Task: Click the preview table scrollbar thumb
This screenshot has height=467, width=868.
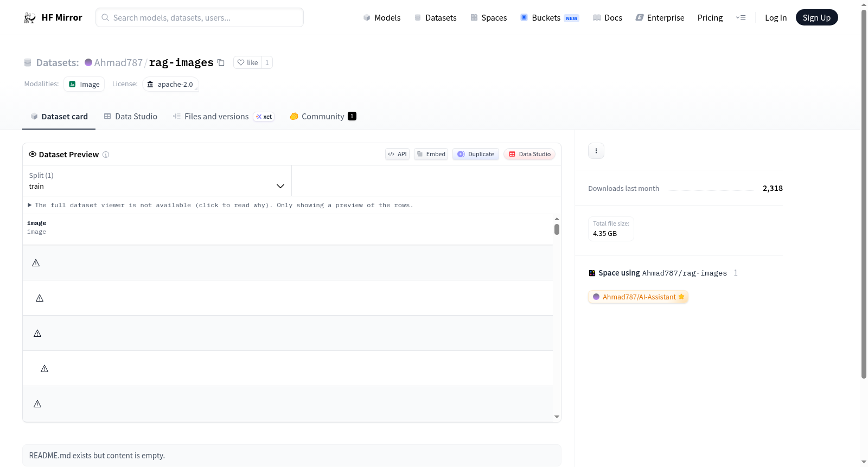Action: [x=557, y=229]
